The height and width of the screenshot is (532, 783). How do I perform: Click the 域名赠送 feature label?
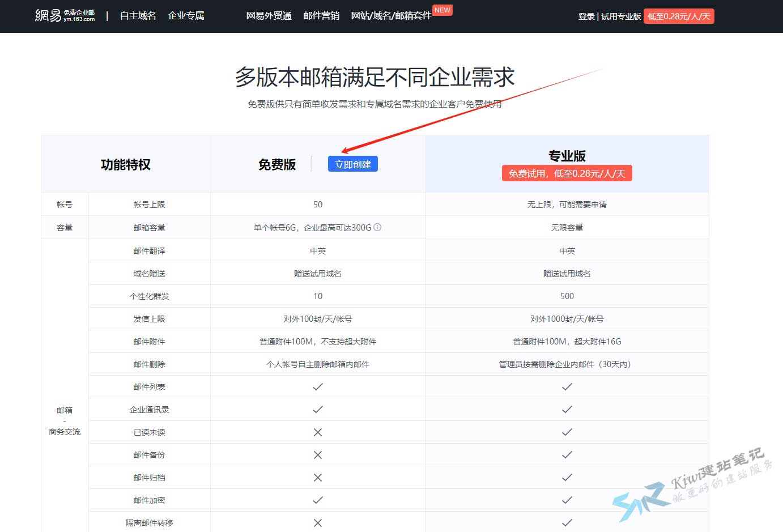pyautogui.click(x=150, y=274)
